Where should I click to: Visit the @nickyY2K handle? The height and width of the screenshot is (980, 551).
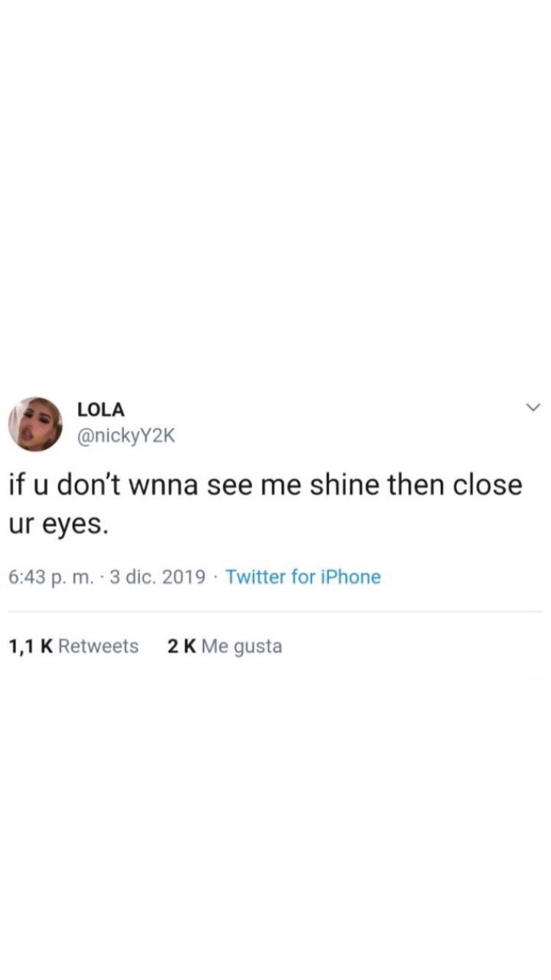(x=126, y=436)
